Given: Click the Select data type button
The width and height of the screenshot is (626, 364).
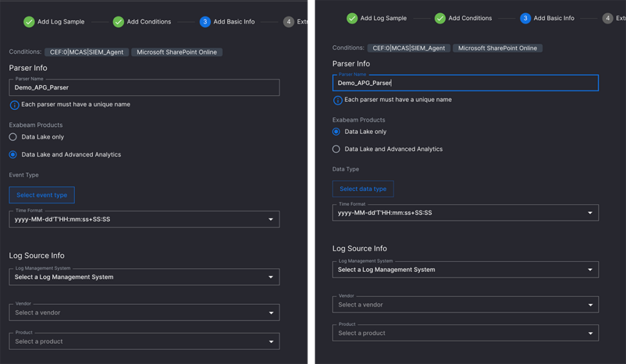Looking at the screenshot, I should pyautogui.click(x=363, y=189).
